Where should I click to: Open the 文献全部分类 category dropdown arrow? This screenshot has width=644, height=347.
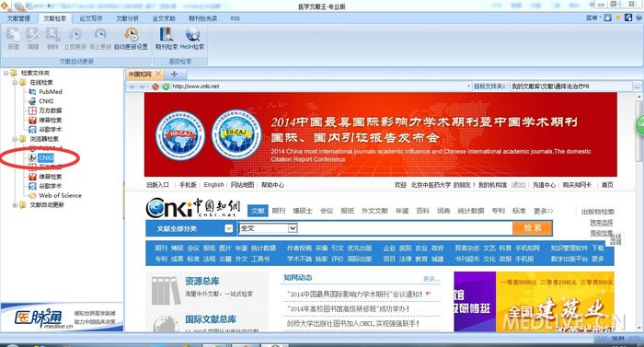click(229, 228)
